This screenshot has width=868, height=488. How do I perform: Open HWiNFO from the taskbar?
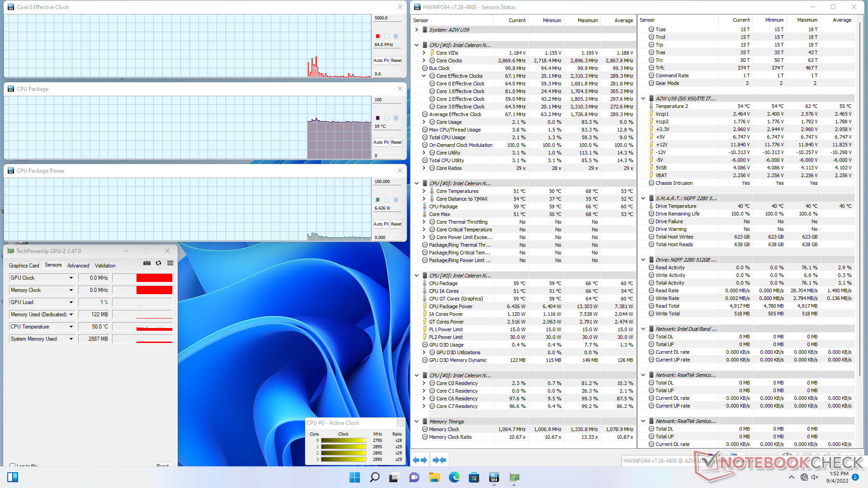(x=494, y=477)
